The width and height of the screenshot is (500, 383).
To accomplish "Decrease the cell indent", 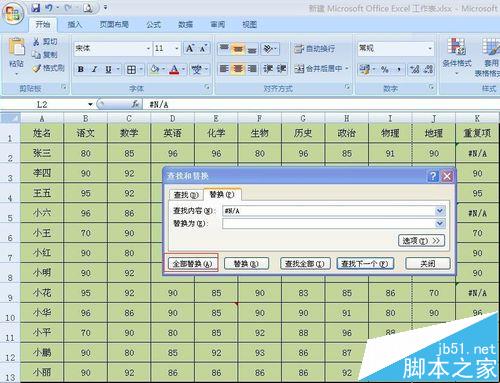I will pyautogui.click(x=268, y=69).
